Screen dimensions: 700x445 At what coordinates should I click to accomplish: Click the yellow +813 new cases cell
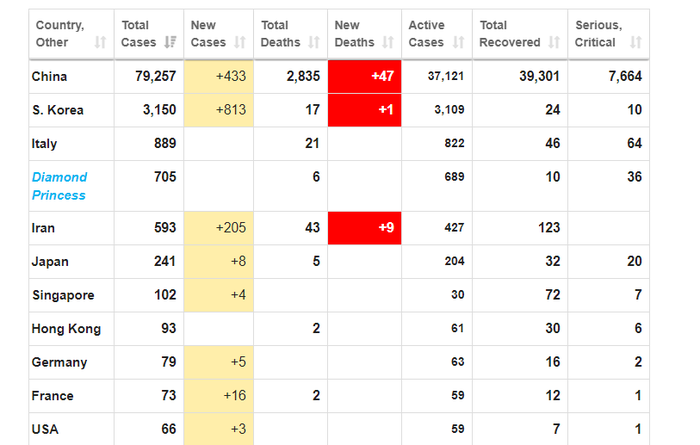pos(219,110)
